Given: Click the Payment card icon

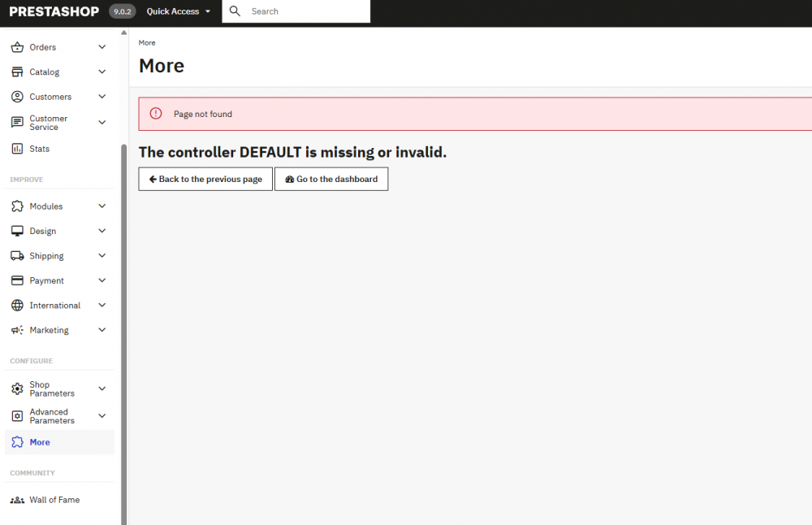Looking at the screenshot, I should (x=17, y=280).
